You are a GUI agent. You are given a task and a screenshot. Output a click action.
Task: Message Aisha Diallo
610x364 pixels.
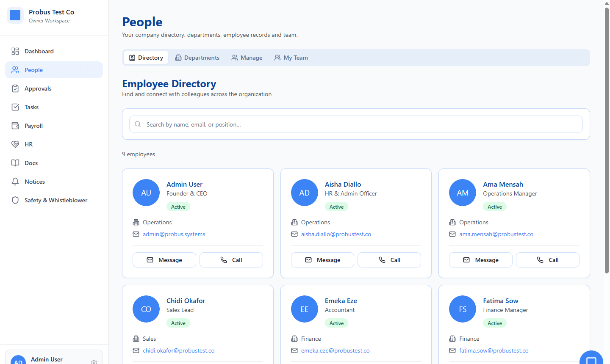click(322, 260)
